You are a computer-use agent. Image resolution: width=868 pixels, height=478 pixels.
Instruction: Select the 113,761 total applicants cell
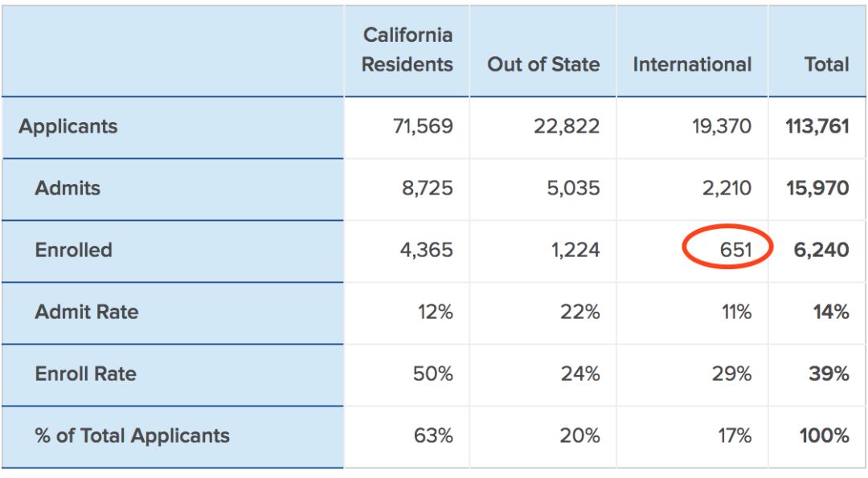tap(817, 126)
